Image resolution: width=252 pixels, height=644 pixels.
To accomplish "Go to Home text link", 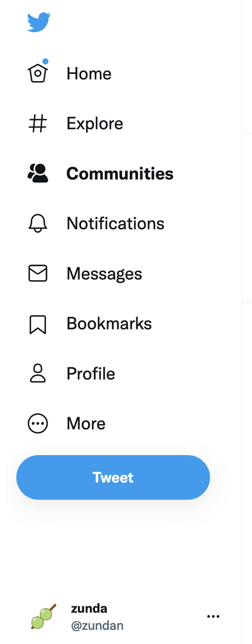I will tap(89, 74).
